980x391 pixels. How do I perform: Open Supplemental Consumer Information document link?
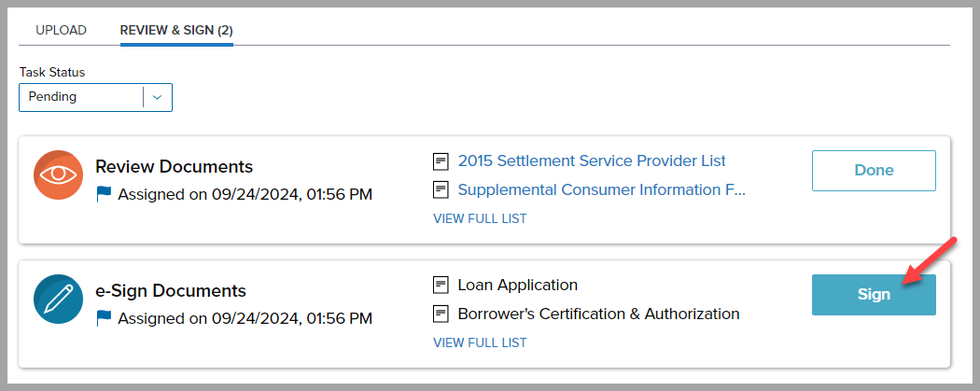click(601, 190)
